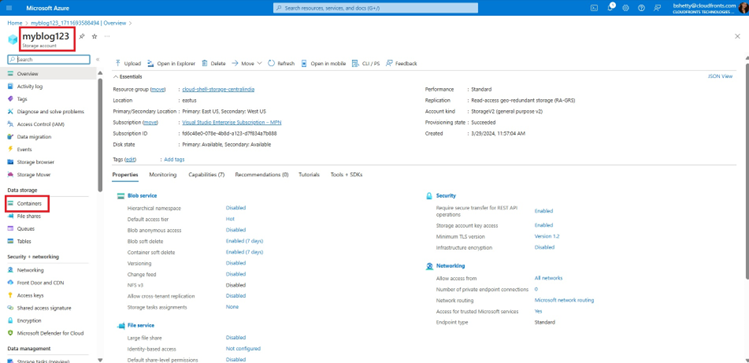Click Networking heading in properties
This screenshot has height=363, width=749.
pos(450,266)
